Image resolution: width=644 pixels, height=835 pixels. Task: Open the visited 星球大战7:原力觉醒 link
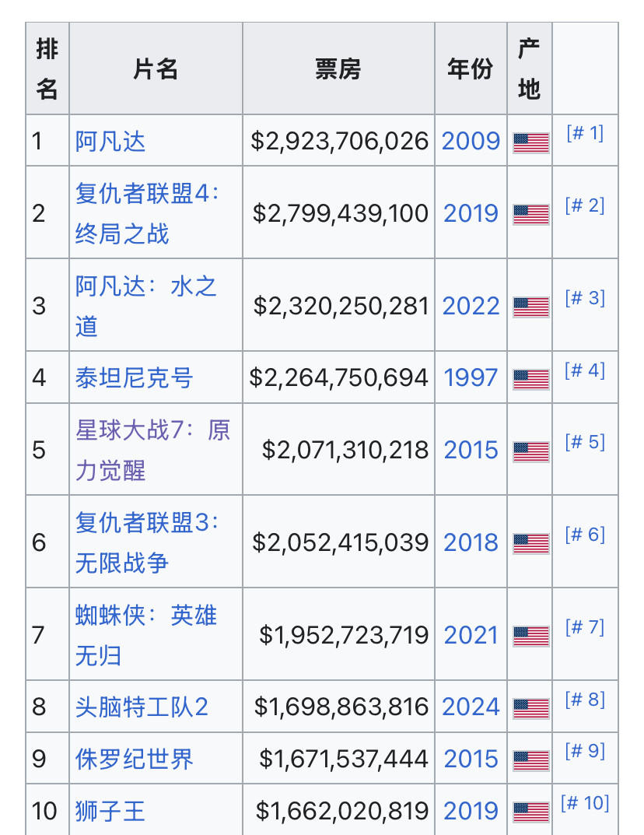[152, 450]
